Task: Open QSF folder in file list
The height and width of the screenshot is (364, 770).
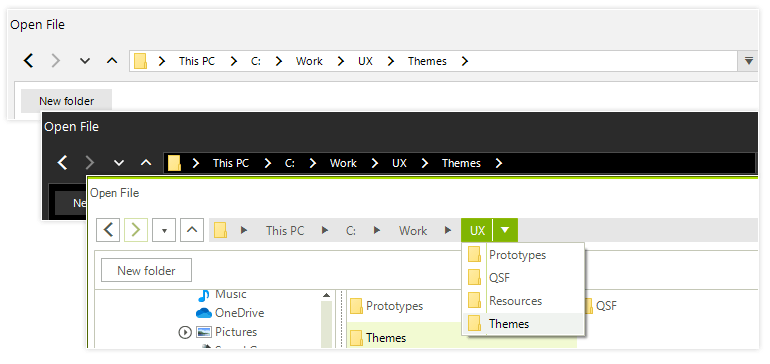Action: coord(601,306)
